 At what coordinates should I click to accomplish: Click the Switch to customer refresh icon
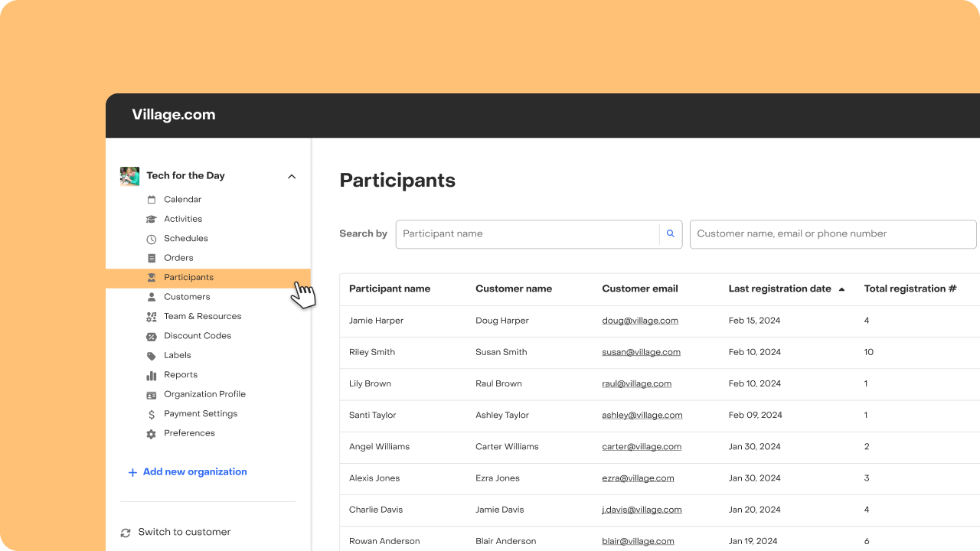tap(126, 533)
